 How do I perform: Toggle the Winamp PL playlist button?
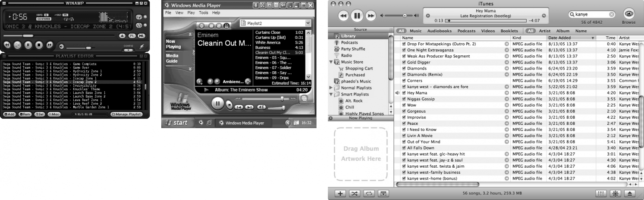tap(132, 35)
